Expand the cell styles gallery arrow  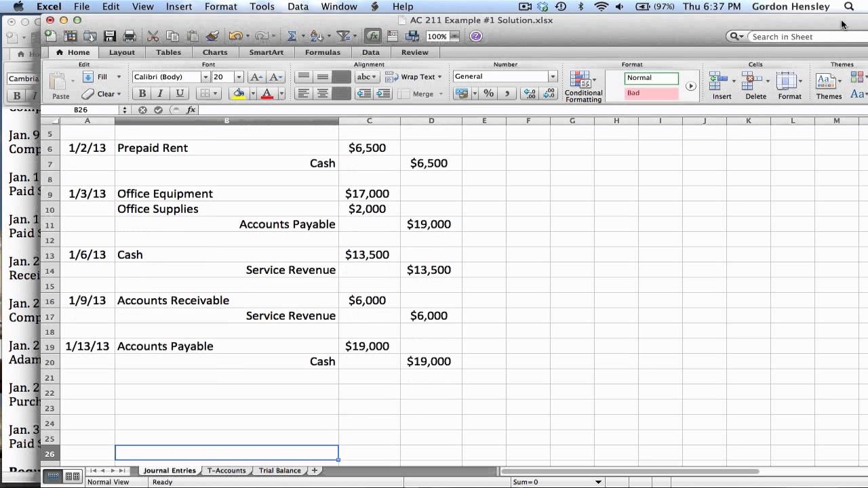(x=690, y=86)
